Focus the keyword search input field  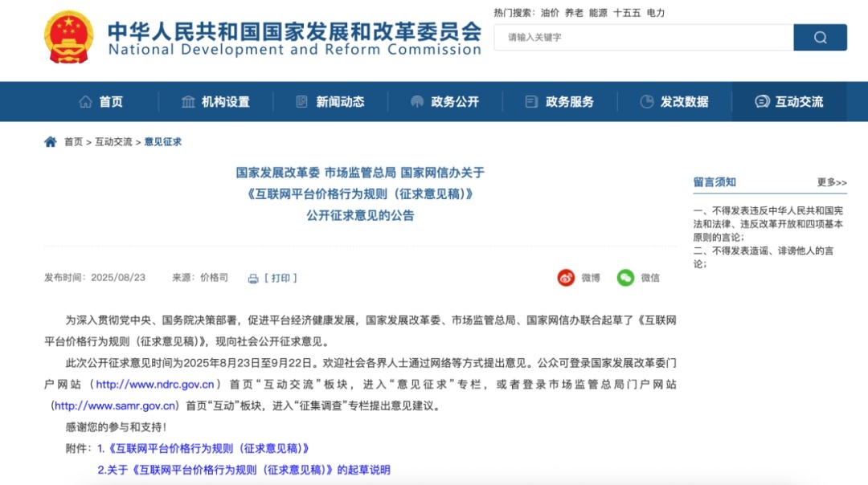pos(643,38)
